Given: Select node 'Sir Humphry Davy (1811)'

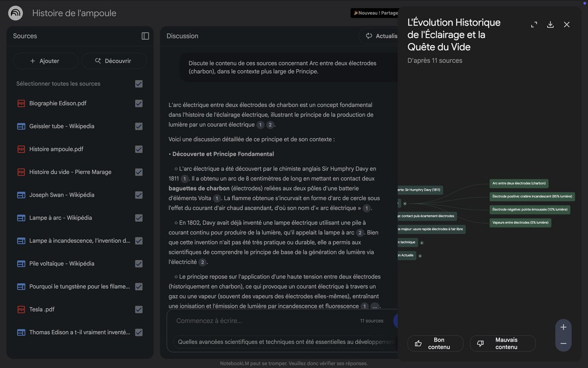Looking at the screenshot, I should [x=420, y=190].
